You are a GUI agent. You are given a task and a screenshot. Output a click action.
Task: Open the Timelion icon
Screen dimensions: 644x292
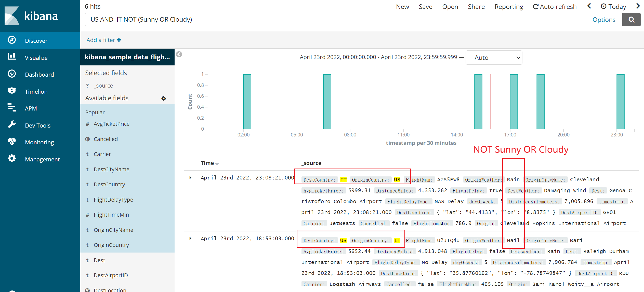(12, 91)
